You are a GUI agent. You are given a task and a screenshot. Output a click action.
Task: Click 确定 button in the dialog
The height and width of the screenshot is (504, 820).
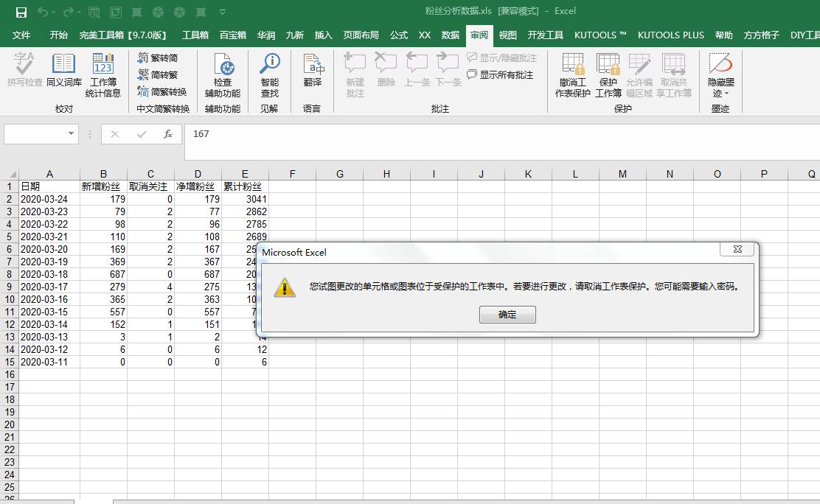coord(507,315)
